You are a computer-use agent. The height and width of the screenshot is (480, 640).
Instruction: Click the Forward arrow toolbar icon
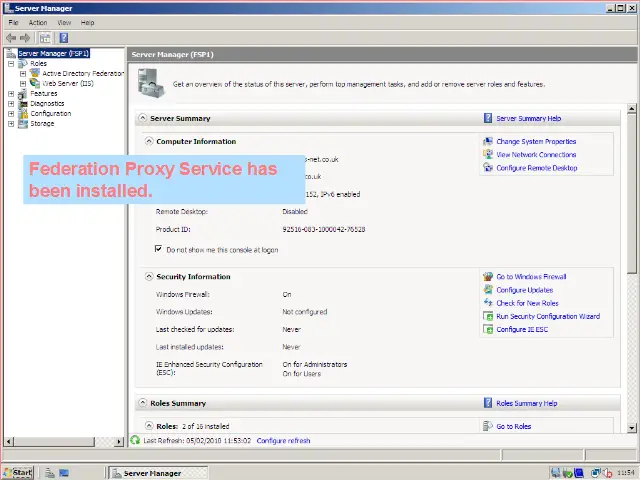pyautogui.click(x=25, y=38)
